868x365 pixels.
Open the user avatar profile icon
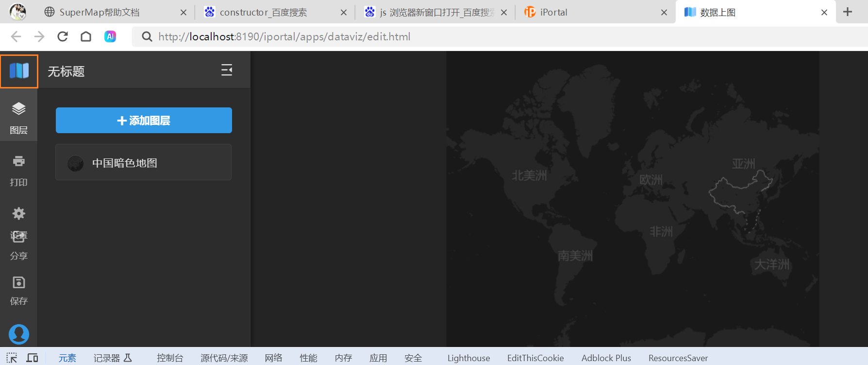(x=18, y=334)
